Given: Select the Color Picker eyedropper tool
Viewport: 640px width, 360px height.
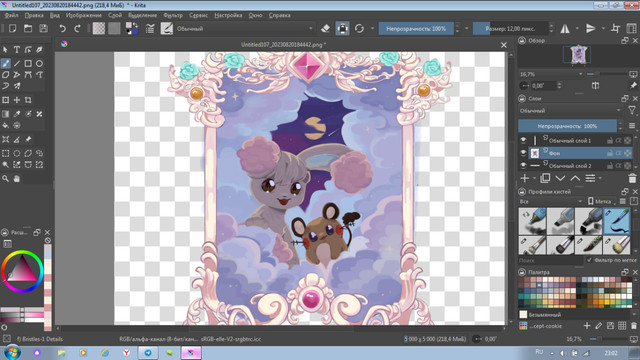Looking at the screenshot, I should 17,114.
